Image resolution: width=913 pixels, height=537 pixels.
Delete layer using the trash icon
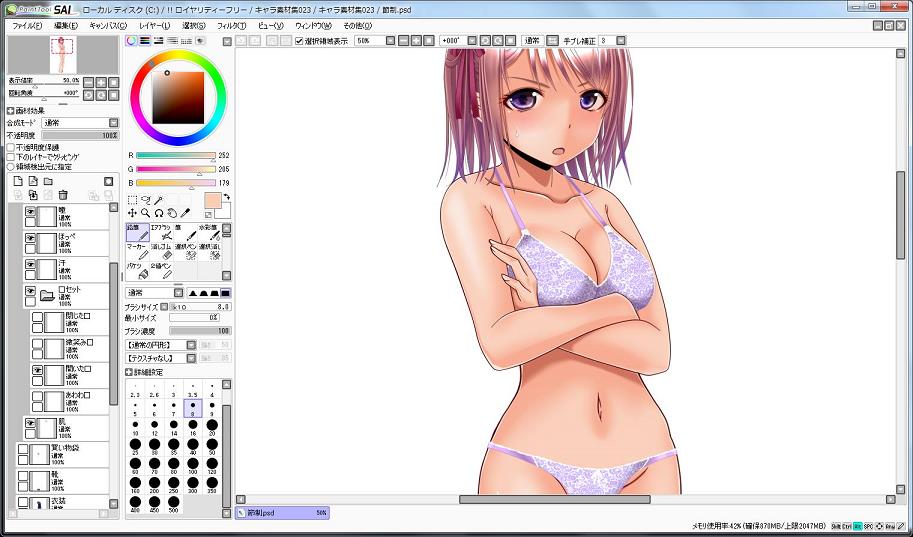coord(63,195)
